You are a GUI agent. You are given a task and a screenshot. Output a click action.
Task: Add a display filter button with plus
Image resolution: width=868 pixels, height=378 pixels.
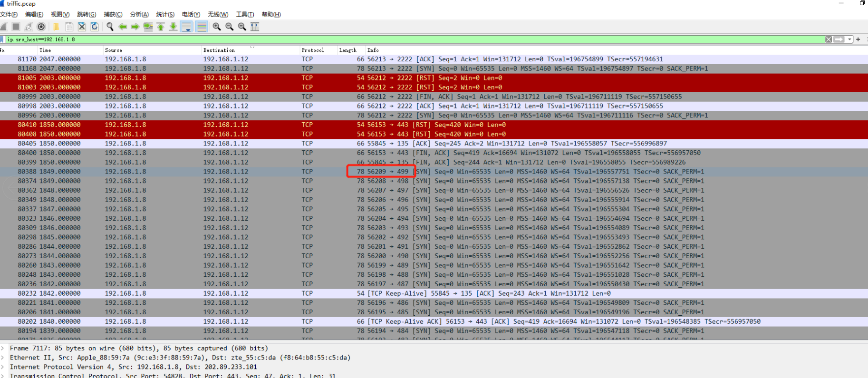click(x=858, y=39)
